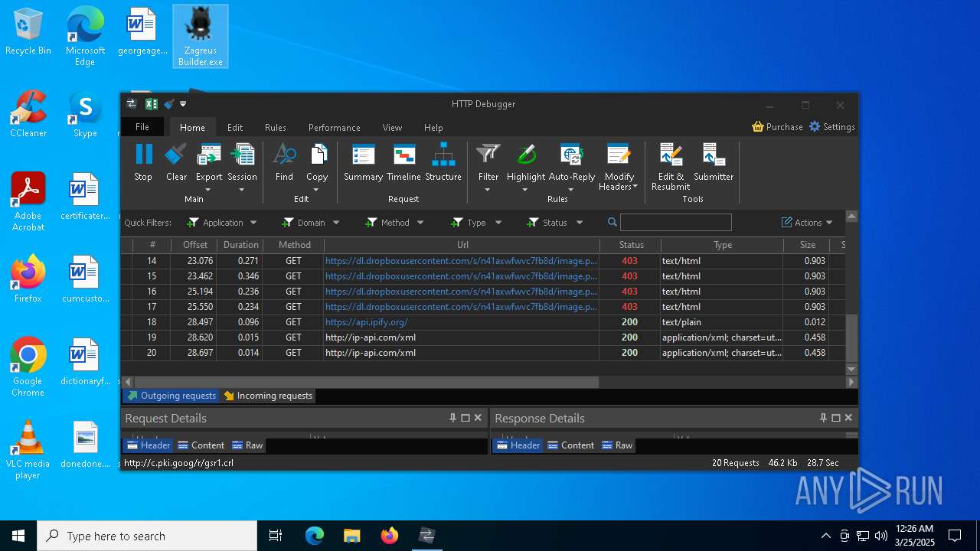This screenshot has height=551, width=980.
Task: Open Request Details Content tab
Action: pyautogui.click(x=201, y=445)
